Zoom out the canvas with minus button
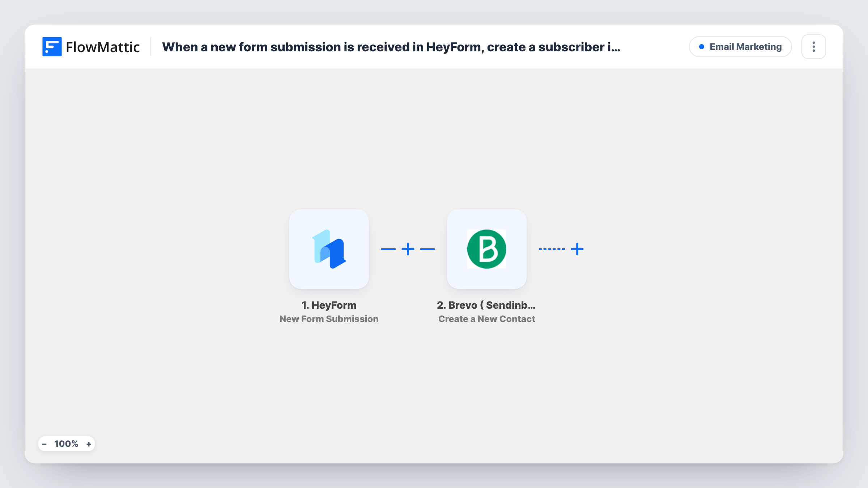 [x=44, y=444]
